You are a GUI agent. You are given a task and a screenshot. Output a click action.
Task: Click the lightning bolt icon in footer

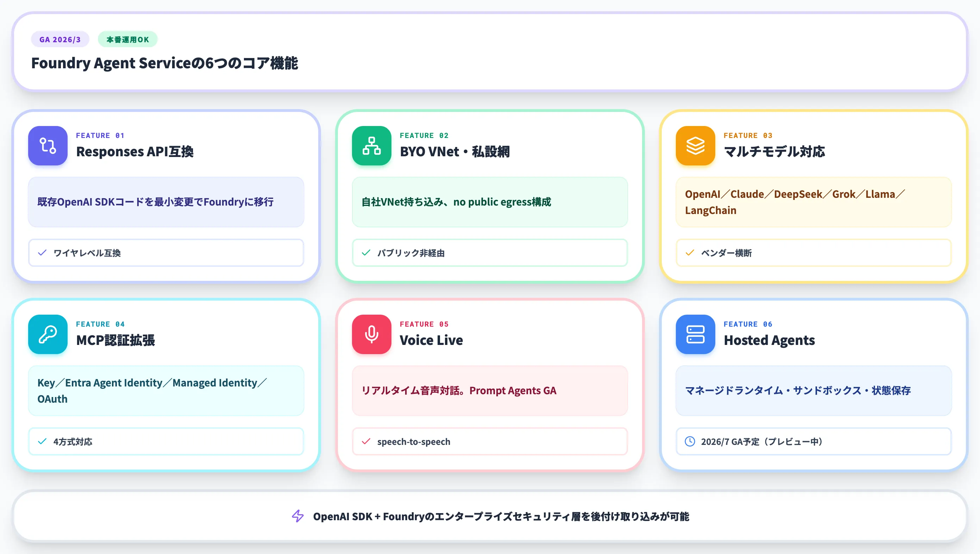(297, 516)
